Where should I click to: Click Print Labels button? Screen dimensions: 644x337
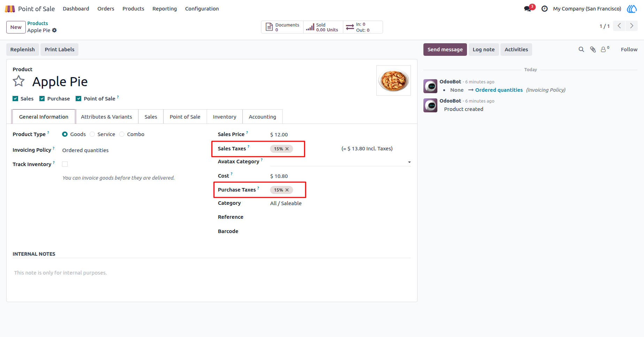60,50
